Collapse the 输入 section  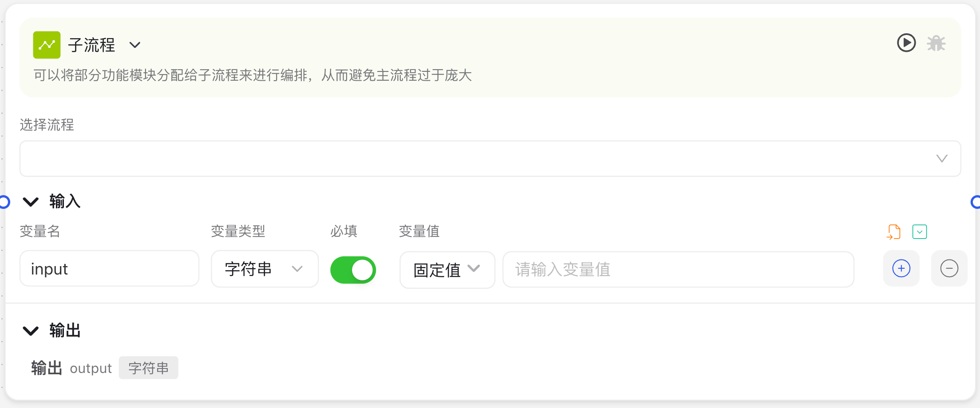point(31,202)
